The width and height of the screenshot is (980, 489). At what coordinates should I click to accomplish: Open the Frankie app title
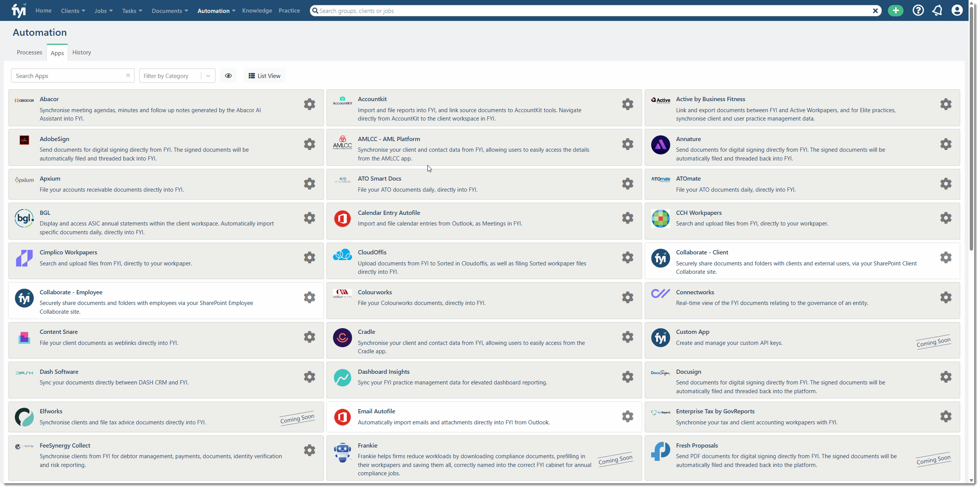(368, 445)
